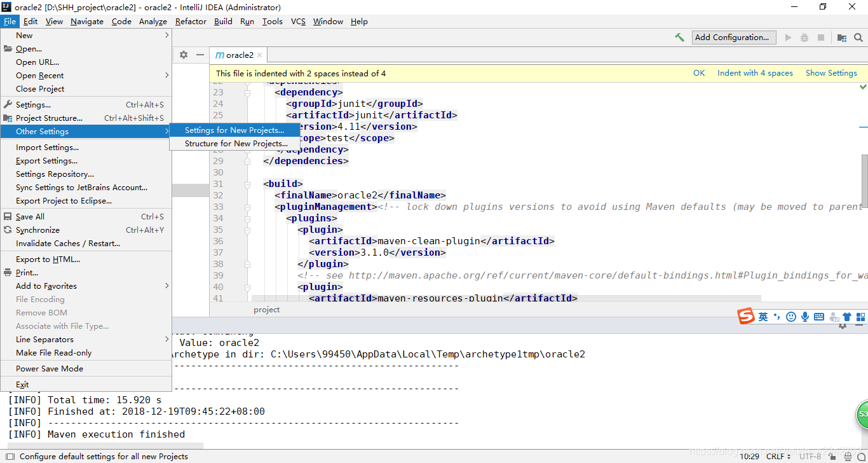Viewport: 868px width, 463px height.
Task: Close the oracle2 editor tab
Action: 260,55
